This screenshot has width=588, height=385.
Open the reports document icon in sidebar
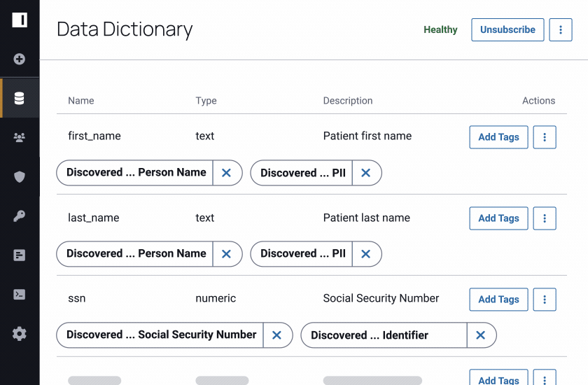(x=19, y=255)
